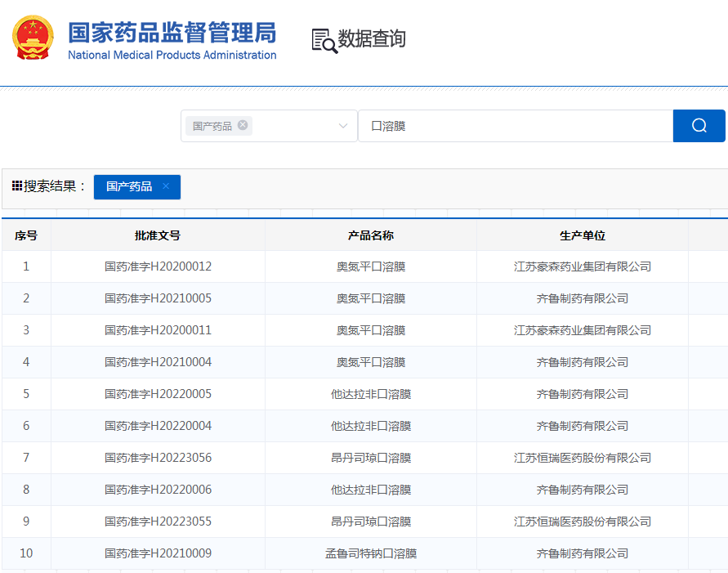Click 齐鲁制药有限公司 in row 4
The image size is (728, 573).
pos(583,362)
